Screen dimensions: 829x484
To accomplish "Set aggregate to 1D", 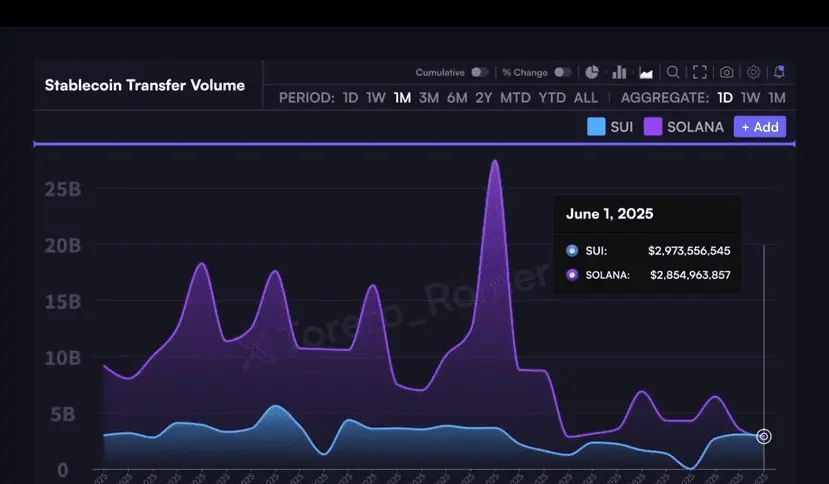I will (x=725, y=98).
